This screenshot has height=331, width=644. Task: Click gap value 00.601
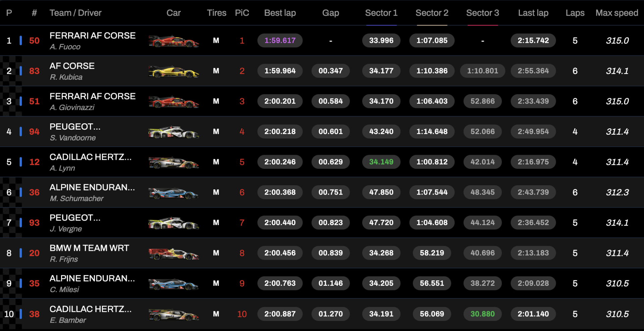[331, 132]
